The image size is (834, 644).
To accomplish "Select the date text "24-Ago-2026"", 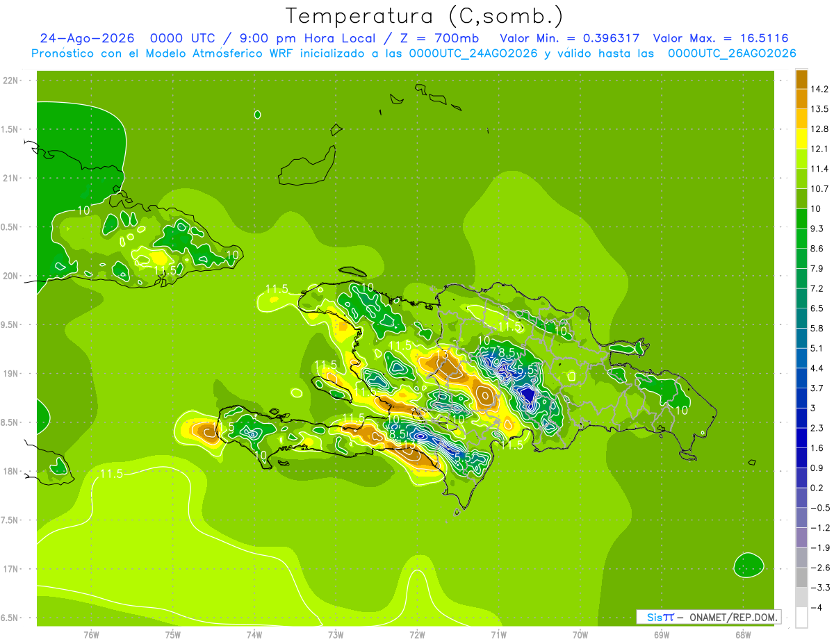I will tap(87, 38).
